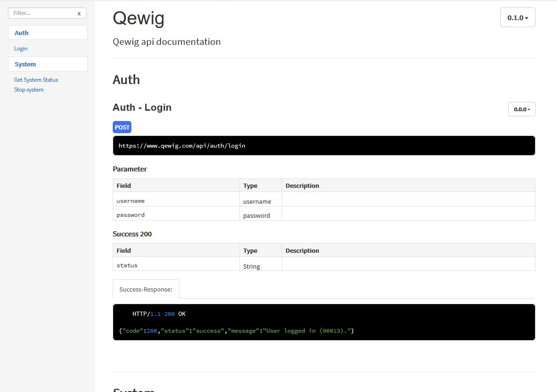Clear the filter with the x button

(x=79, y=14)
